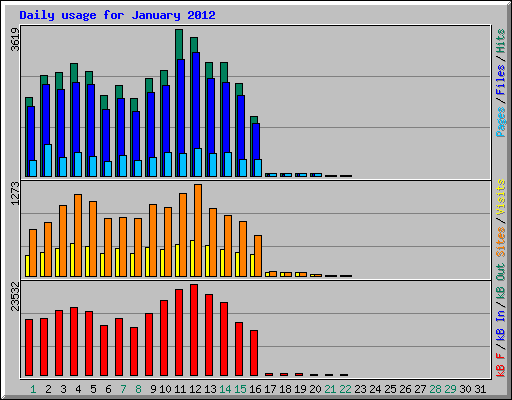The height and width of the screenshot is (400, 512).
Task: Select green day label '14' on the x-axis
Action: click(x=225, y=389)
